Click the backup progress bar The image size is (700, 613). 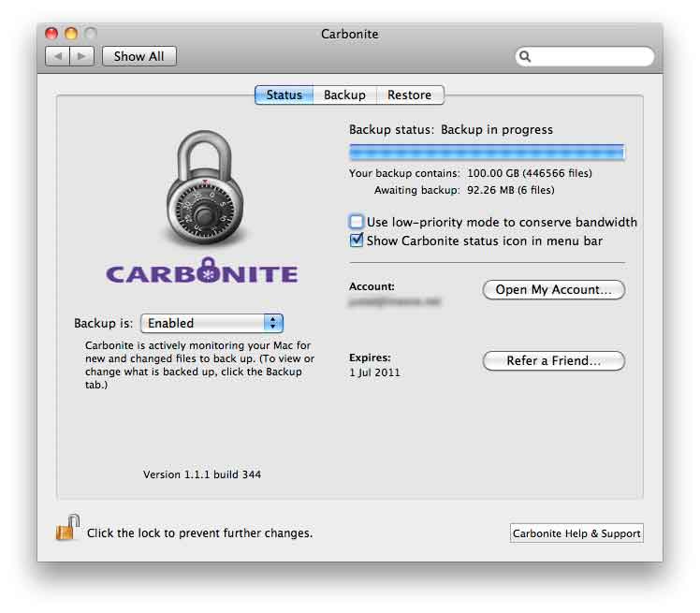pos(487,153)
